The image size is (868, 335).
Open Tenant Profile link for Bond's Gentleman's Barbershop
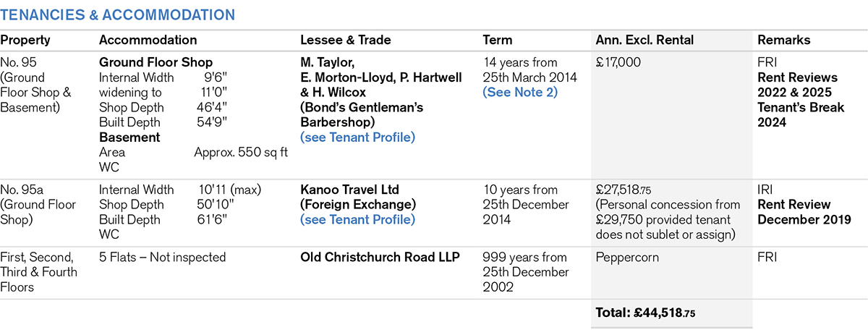(357, 137)
